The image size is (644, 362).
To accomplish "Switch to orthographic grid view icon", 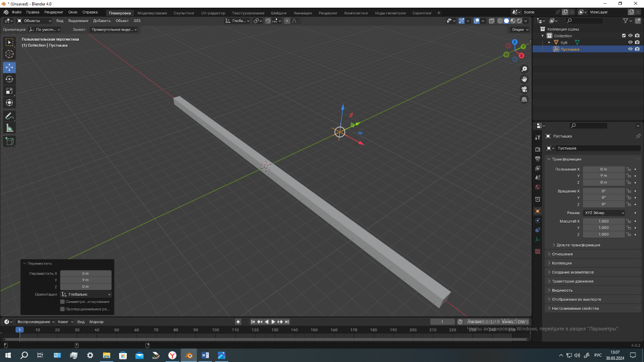I will tap(524, 99).
